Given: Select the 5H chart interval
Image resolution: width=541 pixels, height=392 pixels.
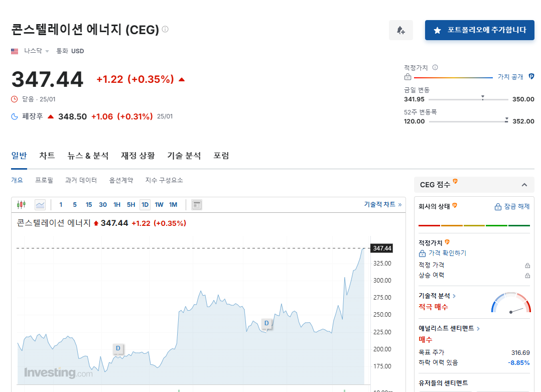Looking at the screenshot, I should click(x=131, y=204).
